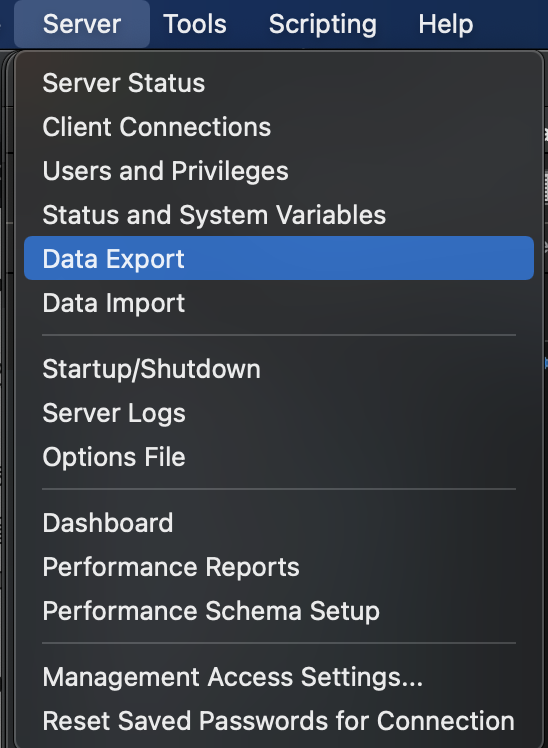Select Server Status from the menu
Image resolution: width=548 pixels, height=748 pixels.
tap(279, 83)
